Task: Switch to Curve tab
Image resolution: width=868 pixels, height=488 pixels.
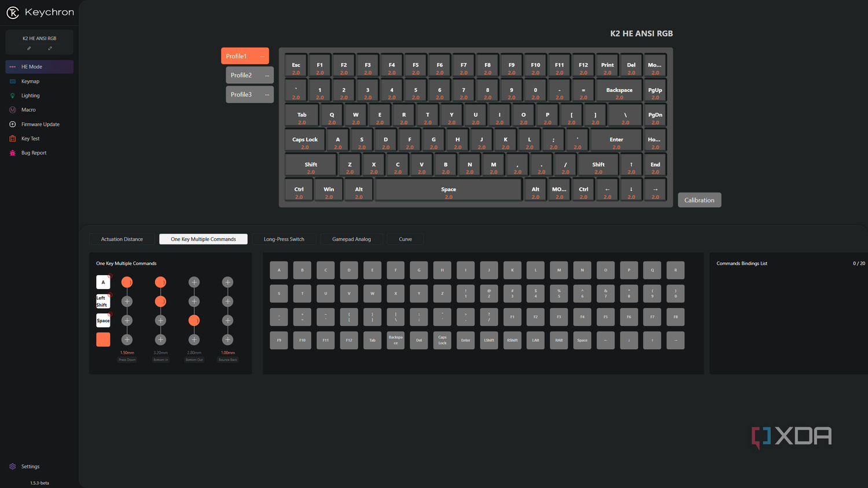Action: point(405,239)
